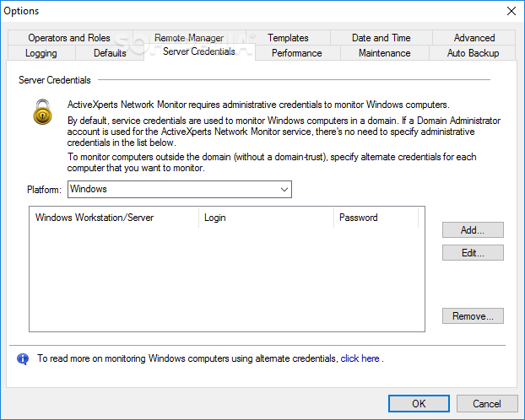Select the Defaults tab
The image size is (525, 420).
pos(110,53)
